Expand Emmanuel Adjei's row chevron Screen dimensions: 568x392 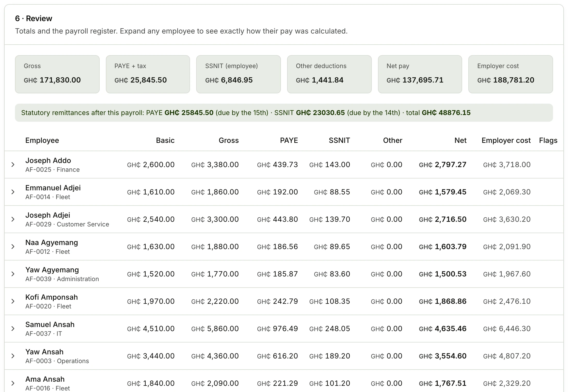(13, 192)
